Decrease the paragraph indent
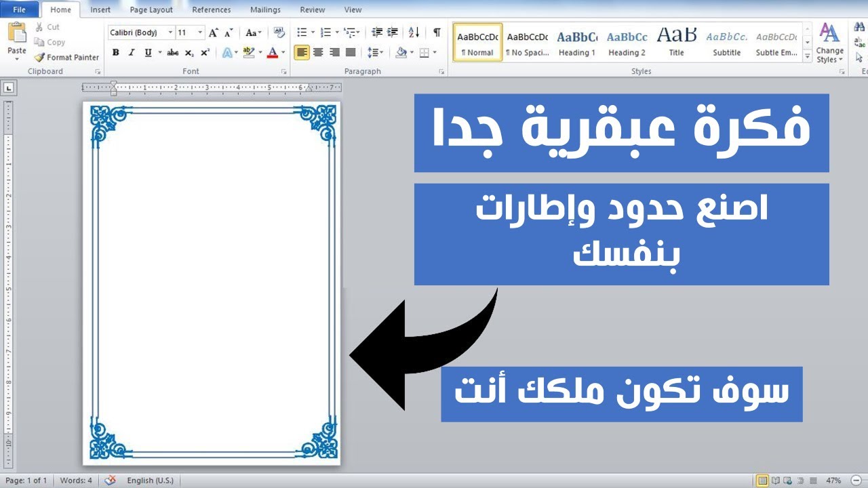Viewport: 868px width, 488px height. pos(377,33)
